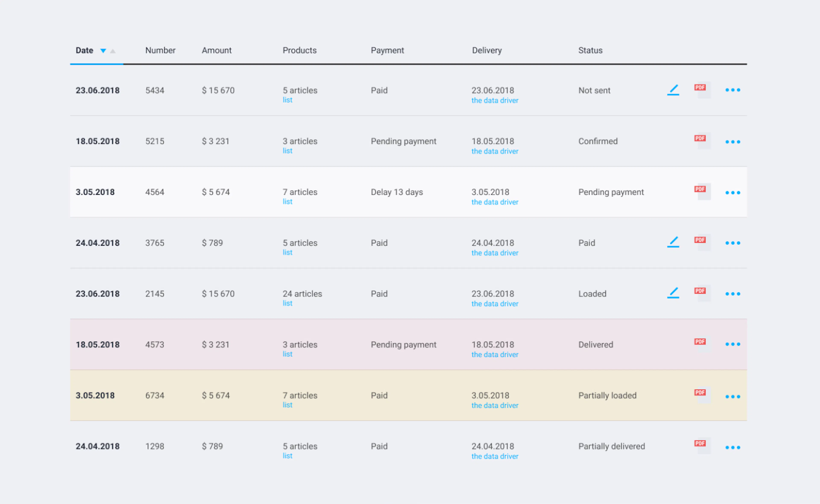Show ellipsis menu for order 1298
Image resolution: width=820 pixels, height=504 pixels.
(x=733, y=447)
